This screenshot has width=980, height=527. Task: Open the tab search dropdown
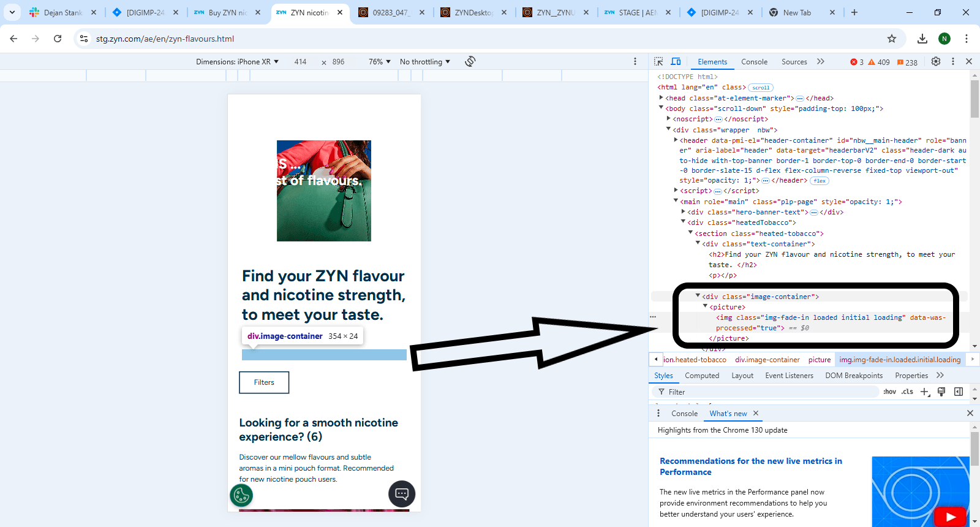coord(12,12)
